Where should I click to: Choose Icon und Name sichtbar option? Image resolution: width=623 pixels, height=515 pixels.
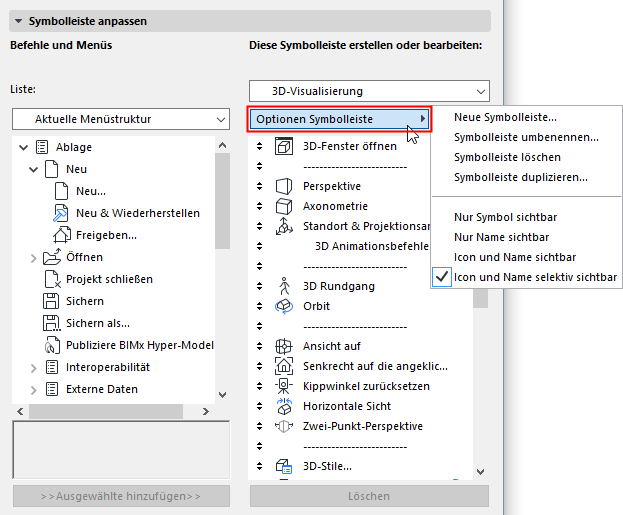coord(515,257)
